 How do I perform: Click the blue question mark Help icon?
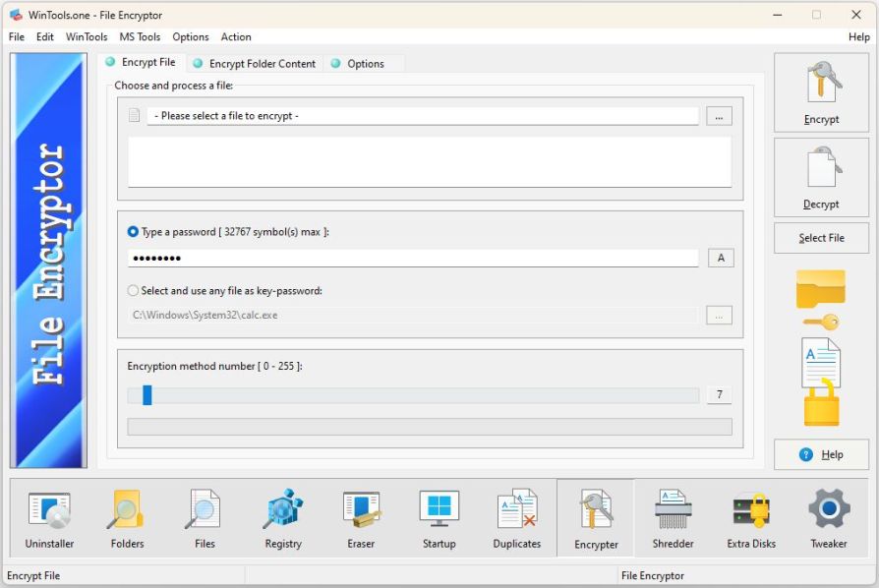pos(806,454)
